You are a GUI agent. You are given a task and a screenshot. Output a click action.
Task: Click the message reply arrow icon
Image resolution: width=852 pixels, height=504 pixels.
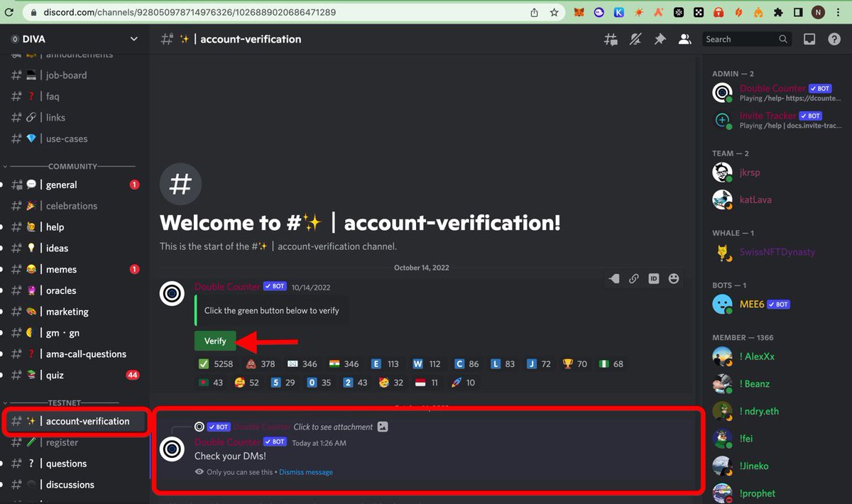614,279
